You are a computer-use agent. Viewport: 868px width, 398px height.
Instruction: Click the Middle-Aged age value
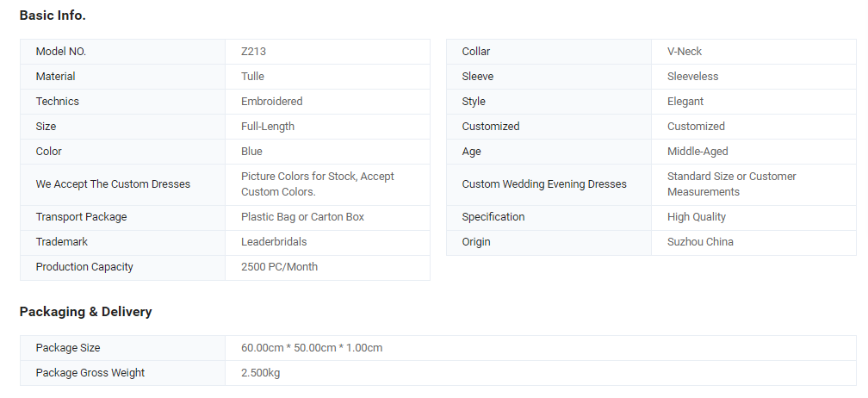tap(697, 151)
